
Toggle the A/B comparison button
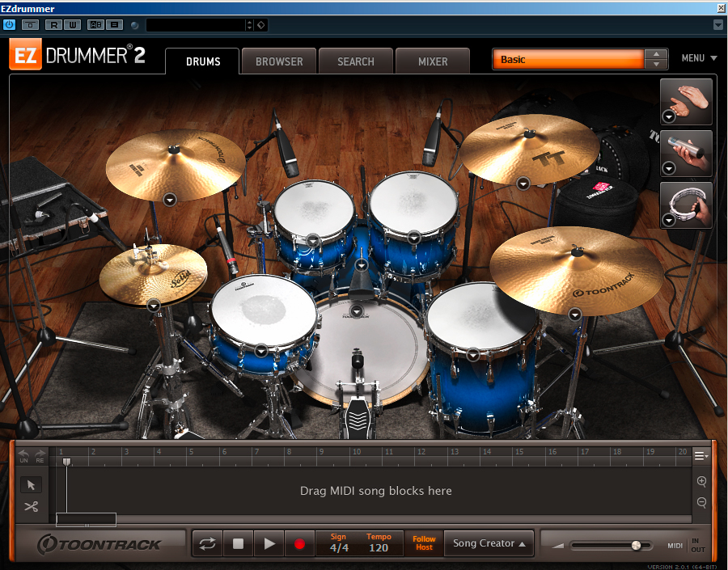96,25
